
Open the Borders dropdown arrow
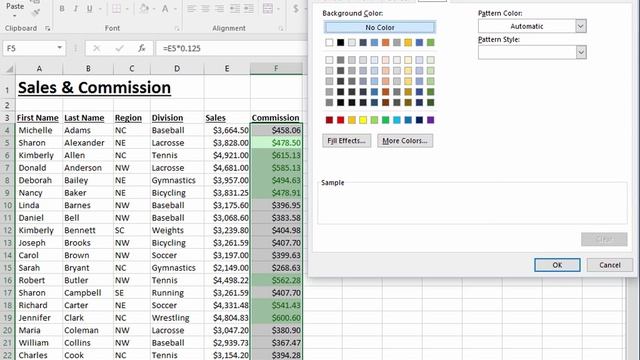[x=127, y=9]
